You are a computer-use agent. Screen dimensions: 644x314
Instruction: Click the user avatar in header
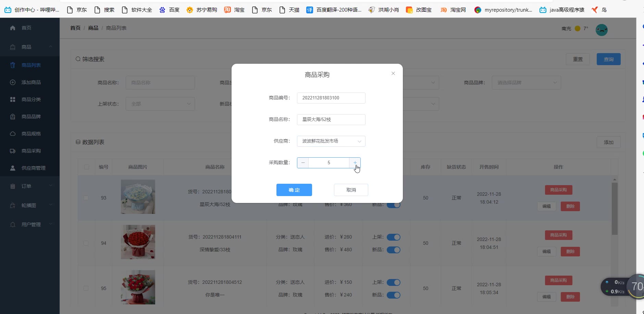click(x=602, y=30)
